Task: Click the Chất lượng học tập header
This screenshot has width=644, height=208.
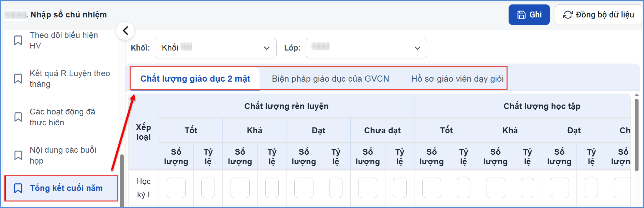Action: coord(542,106)
